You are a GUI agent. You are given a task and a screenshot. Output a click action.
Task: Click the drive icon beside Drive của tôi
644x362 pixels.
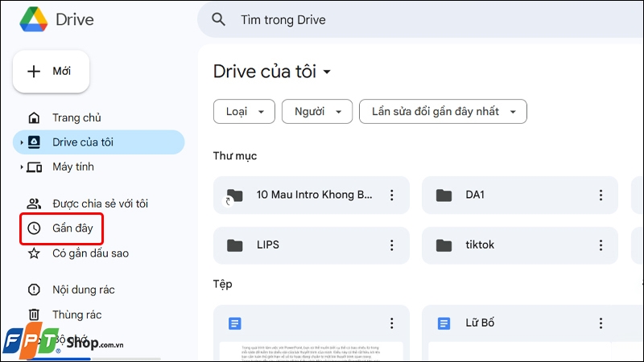34,142
